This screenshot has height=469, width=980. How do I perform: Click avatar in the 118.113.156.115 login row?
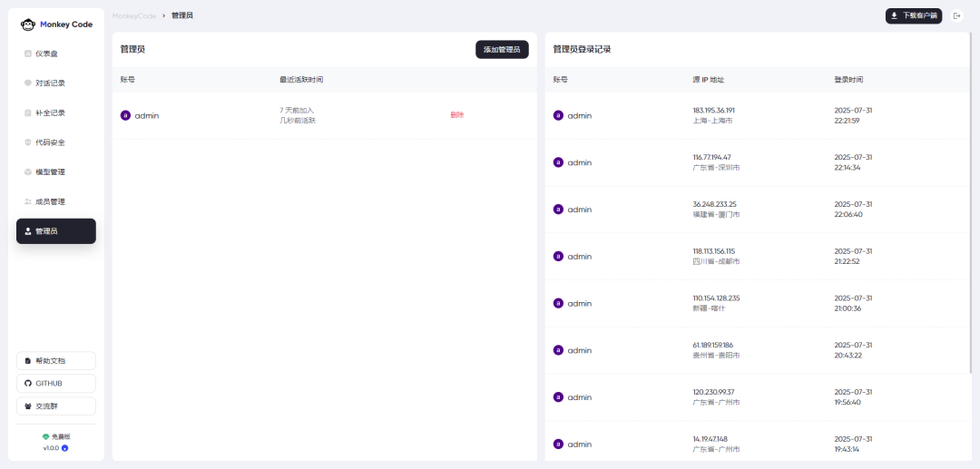tap(558, 256)
